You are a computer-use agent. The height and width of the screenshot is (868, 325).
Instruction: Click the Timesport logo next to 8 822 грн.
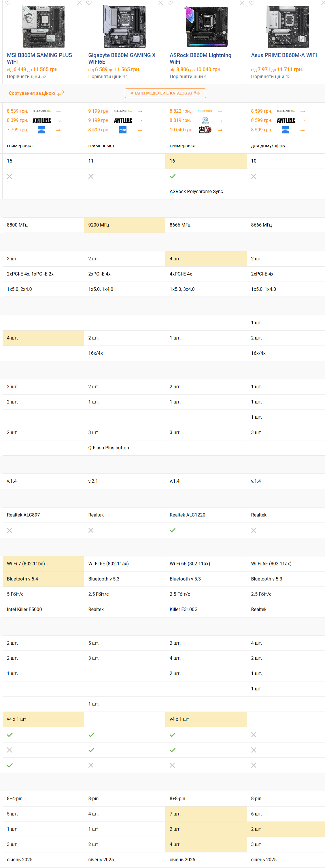205,111
